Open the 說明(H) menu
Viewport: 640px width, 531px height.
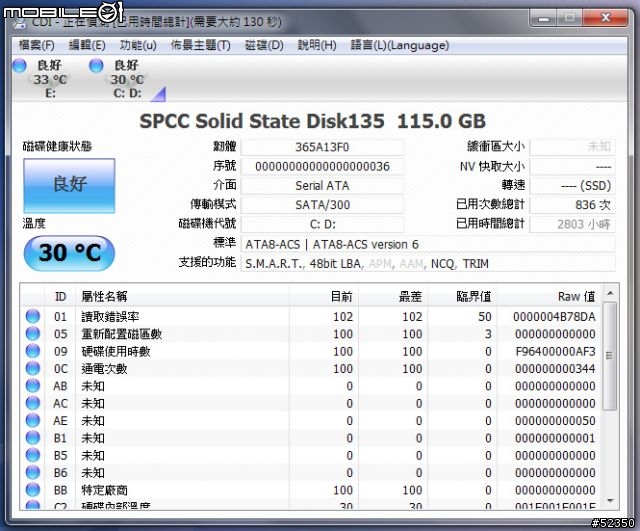pyautogui.click(x=317, y=45)
